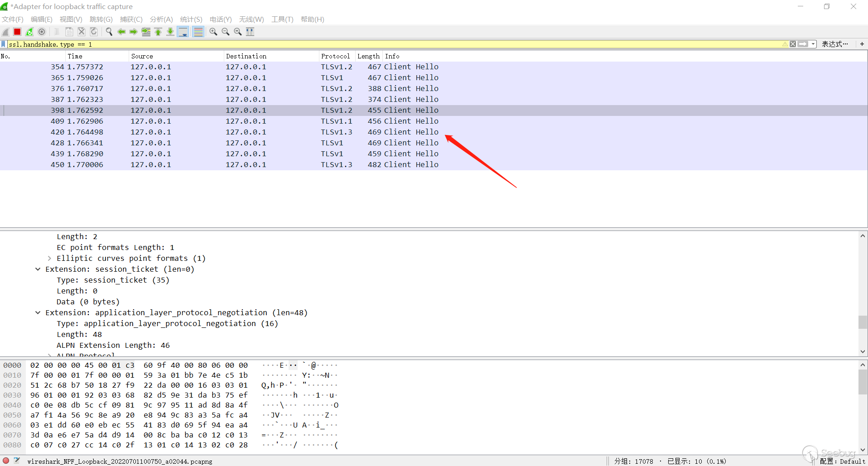The width and height of the screenshot is (868, 466).
Task: Apply the display filter arrow
Action: pyautogui.click(x=803, y=44)
